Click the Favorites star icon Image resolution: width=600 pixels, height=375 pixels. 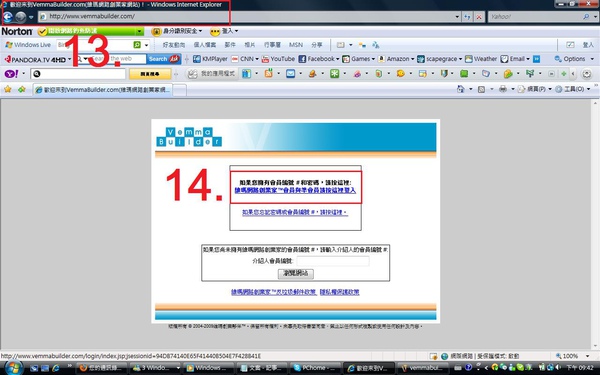7,89
